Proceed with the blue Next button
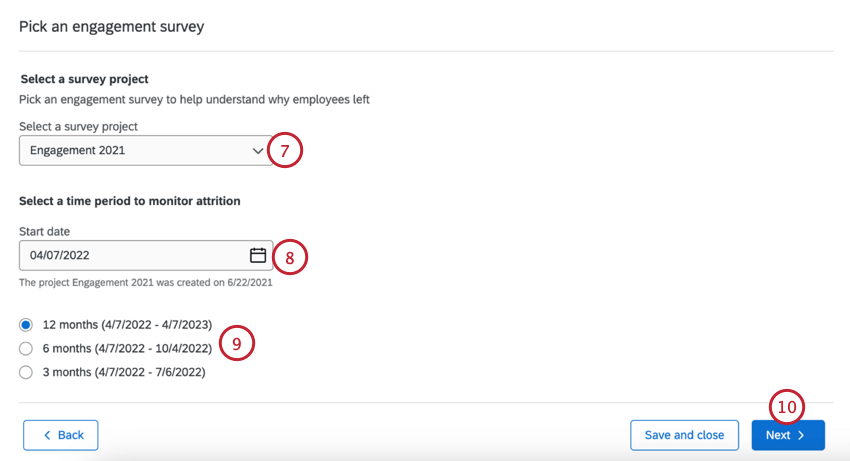 (787, 435)
